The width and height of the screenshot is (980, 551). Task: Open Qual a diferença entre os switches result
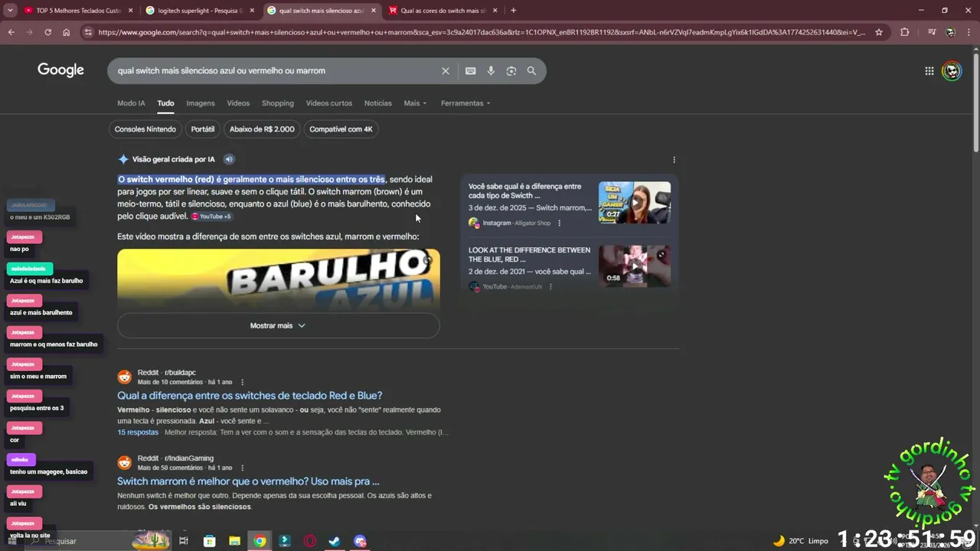[250, 396]
